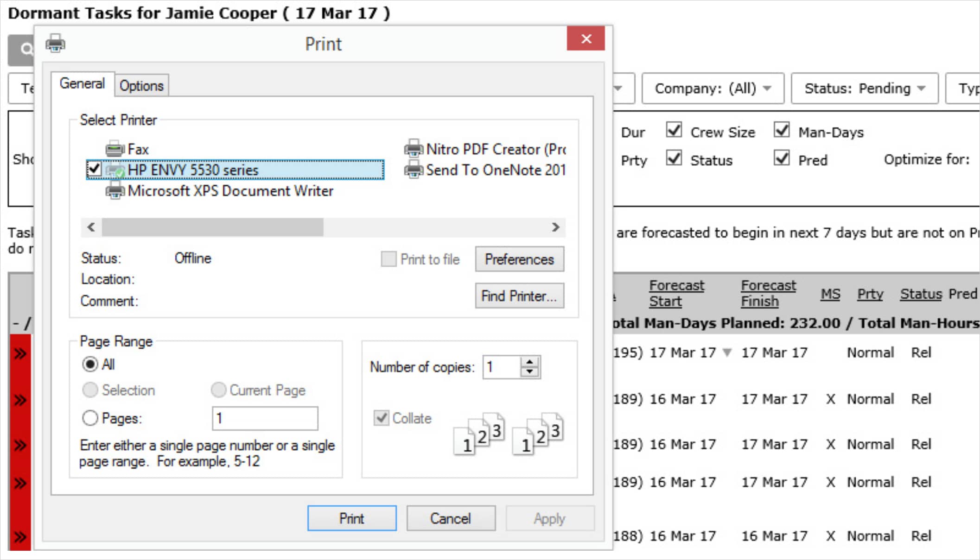Click the Pages range input field

tap(265, 418)
